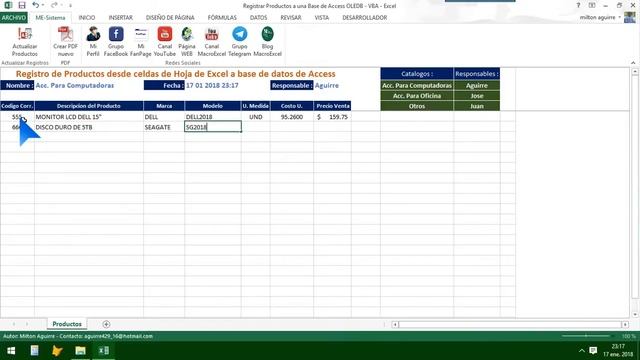Open the File Explorer taskbar icon
This screenshot has height=360, width=640.
(x=80, y=351)
